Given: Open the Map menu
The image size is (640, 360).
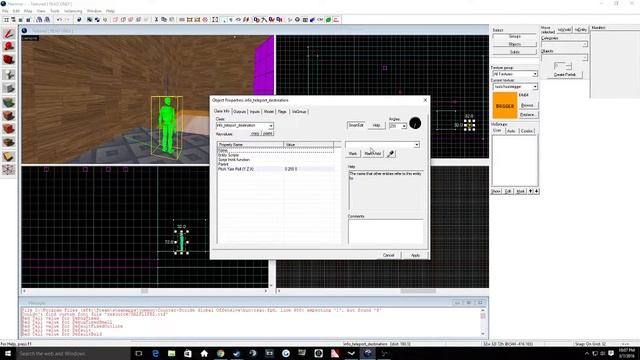Looking at the screenshot, I should coord(28,11).
